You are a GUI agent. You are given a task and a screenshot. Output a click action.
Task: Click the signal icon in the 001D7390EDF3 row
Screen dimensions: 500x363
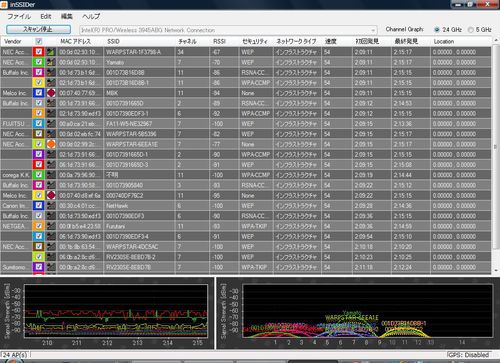[x=51, y=216]
